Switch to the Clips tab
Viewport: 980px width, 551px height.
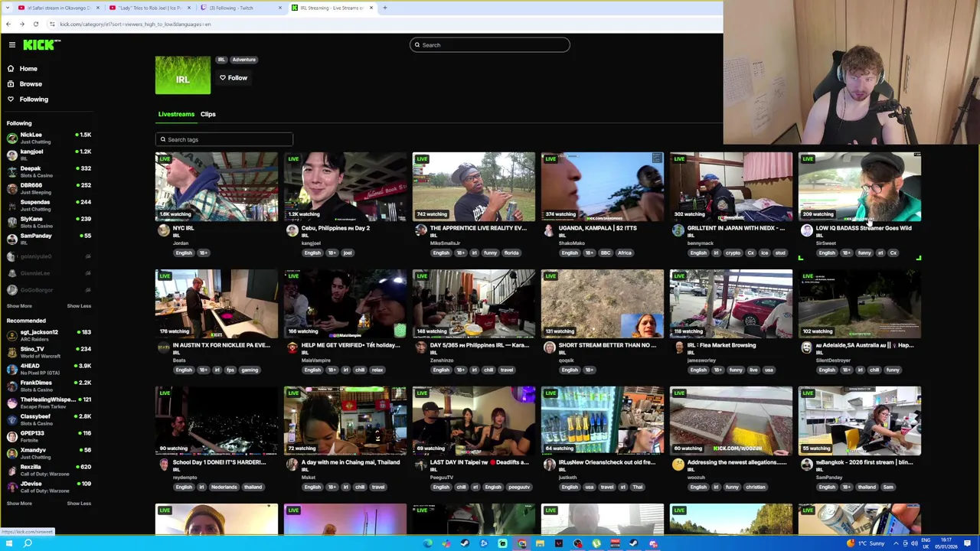click(x=208, y=114)
